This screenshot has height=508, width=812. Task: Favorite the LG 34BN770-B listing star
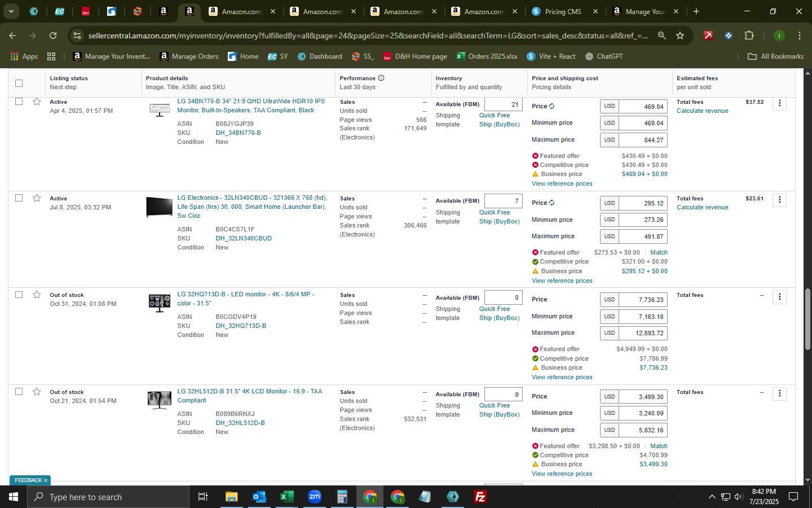tap(37, 102)
